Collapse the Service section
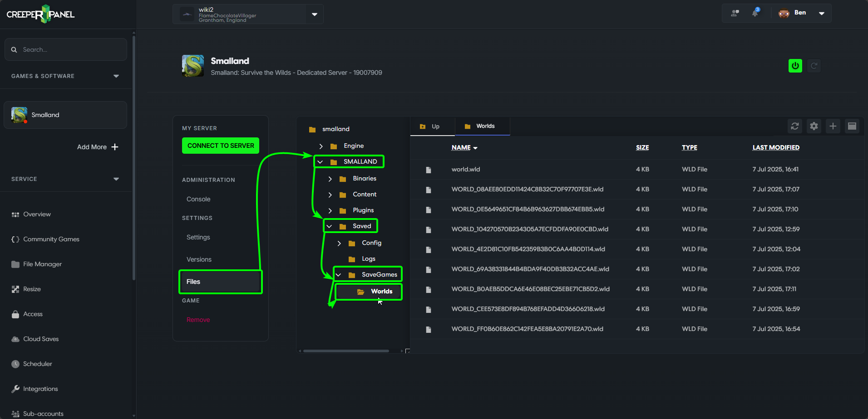 coord(116,179)
